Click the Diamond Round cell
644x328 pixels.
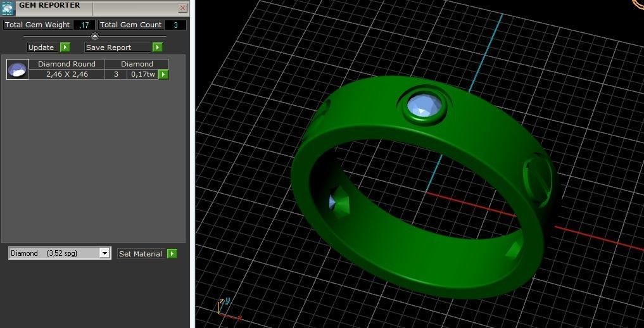(x=66, y=64)
